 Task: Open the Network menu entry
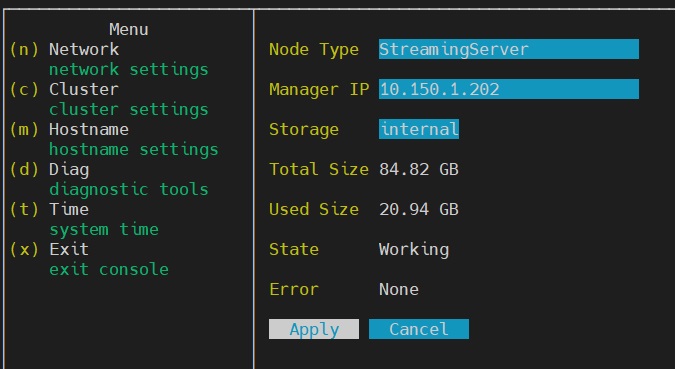point(84,49)
